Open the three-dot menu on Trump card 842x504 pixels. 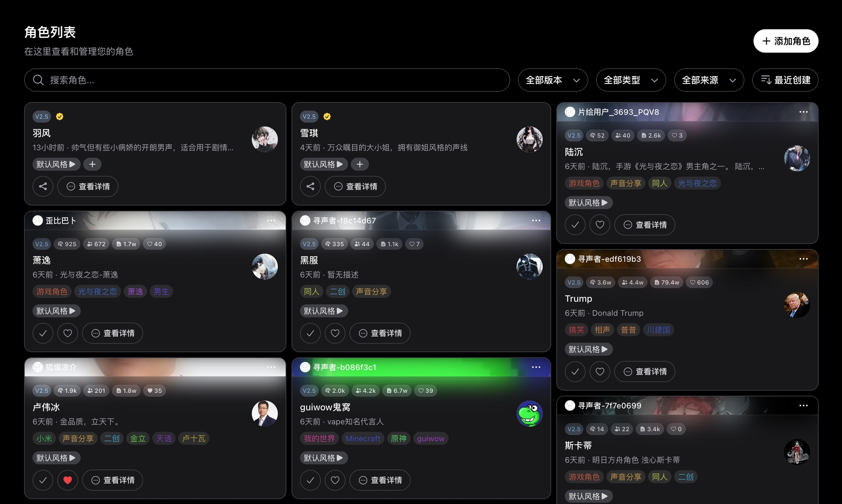click(803, 259)
